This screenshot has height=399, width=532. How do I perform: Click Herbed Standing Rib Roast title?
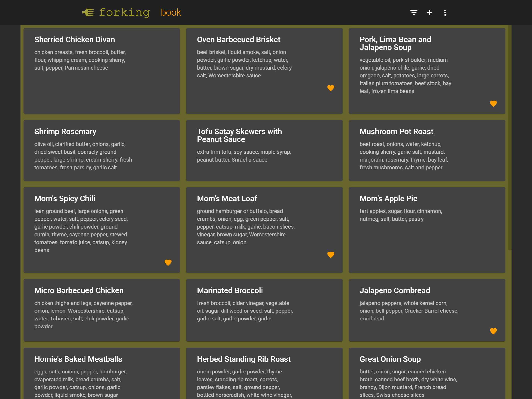[244, 359]
